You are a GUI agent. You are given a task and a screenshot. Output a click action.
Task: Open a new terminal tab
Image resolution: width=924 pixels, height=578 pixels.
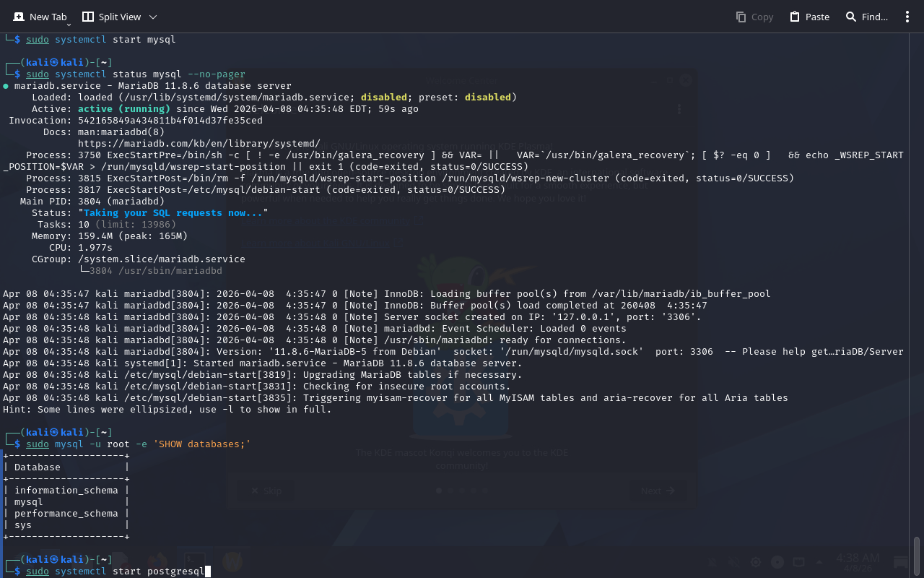point(40,17)
